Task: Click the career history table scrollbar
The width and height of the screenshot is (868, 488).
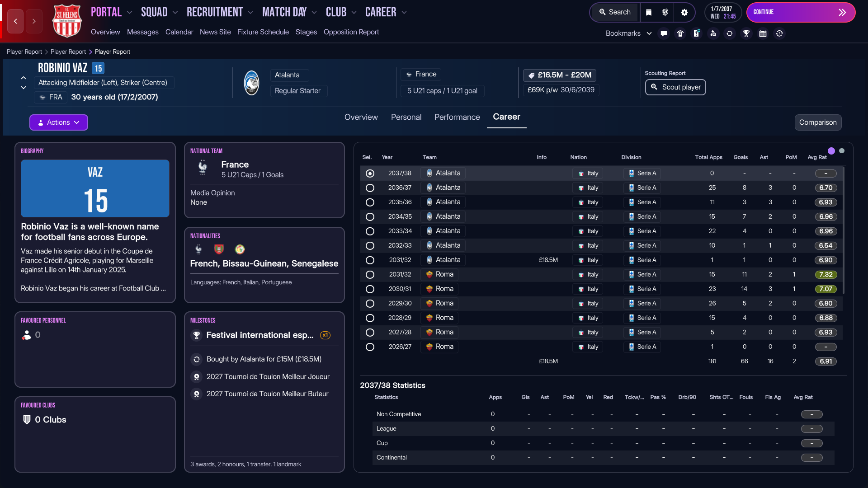Action: pyautogui.click(x=844, y=230)
